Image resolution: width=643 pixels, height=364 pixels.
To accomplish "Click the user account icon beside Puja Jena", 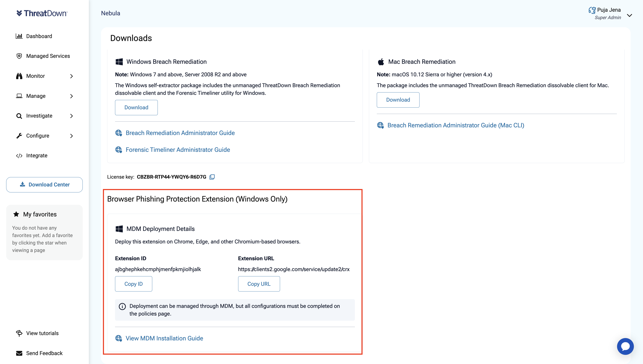I will [592, 10].
